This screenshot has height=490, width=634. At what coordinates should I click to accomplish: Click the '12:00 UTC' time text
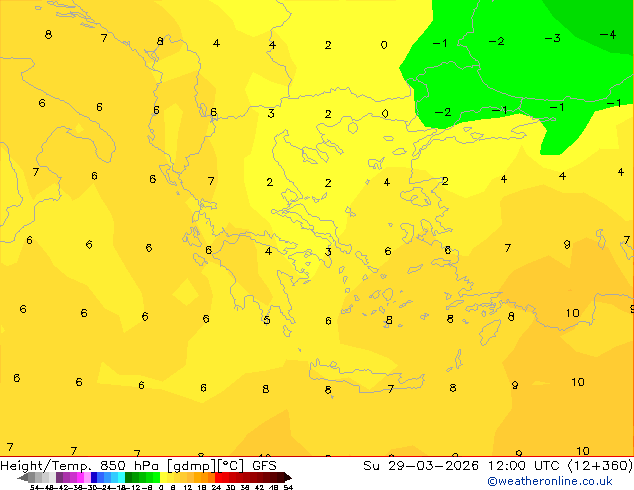point(525,466)
